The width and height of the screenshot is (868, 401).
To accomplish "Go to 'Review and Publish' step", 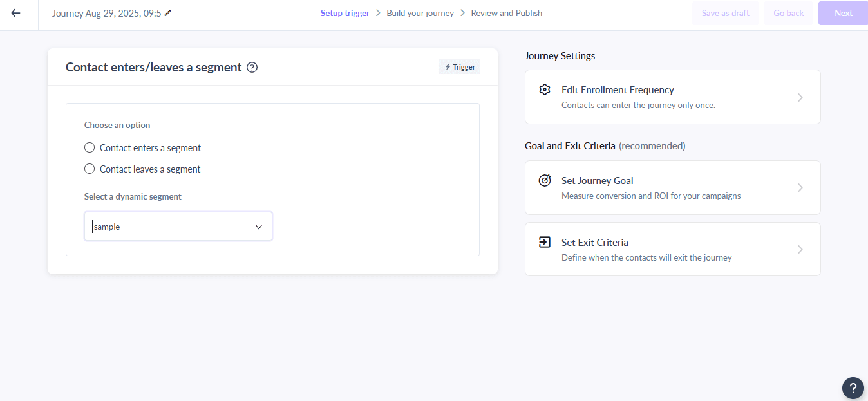I will [x=506, y=13].
